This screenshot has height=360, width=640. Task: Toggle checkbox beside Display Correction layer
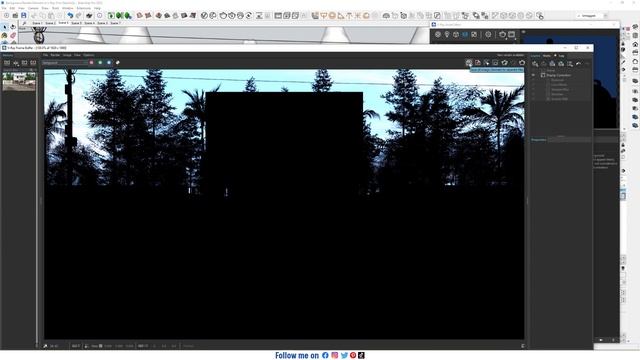tap(543, 75)
